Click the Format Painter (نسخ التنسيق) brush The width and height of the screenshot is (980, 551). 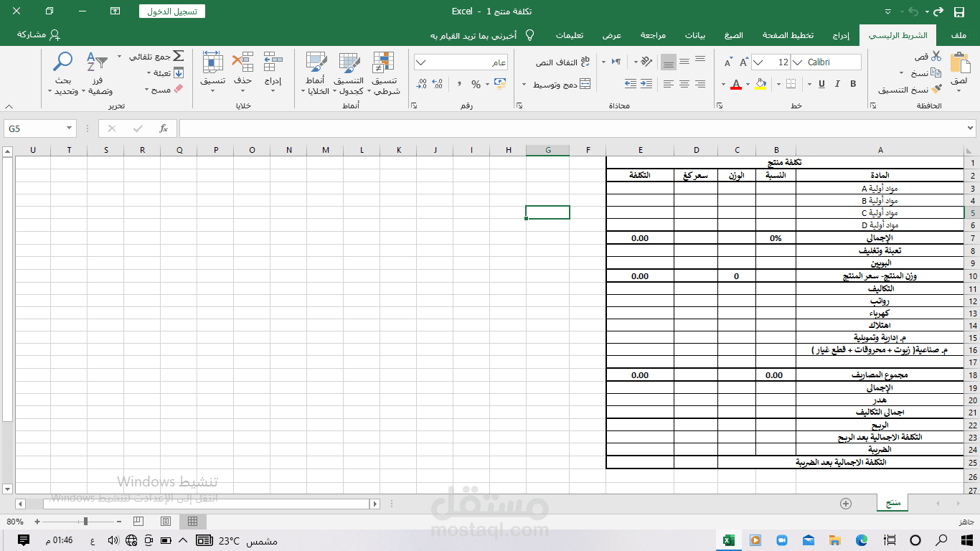click(936, 89)
